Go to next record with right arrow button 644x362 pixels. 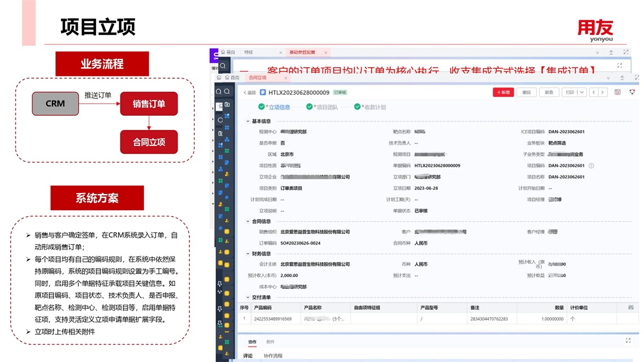point(603,92)
